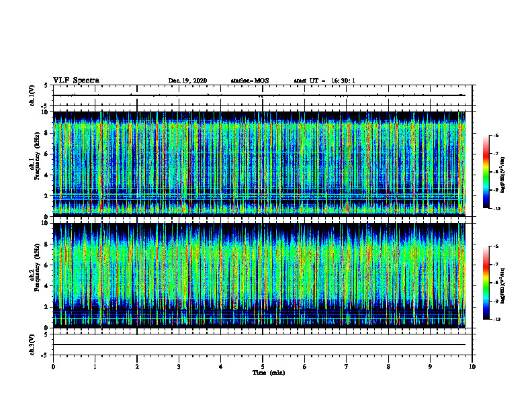This screenshot has width=532, height=411.
Task: Click time axis tick label "2"
Action: click(137, 367)
